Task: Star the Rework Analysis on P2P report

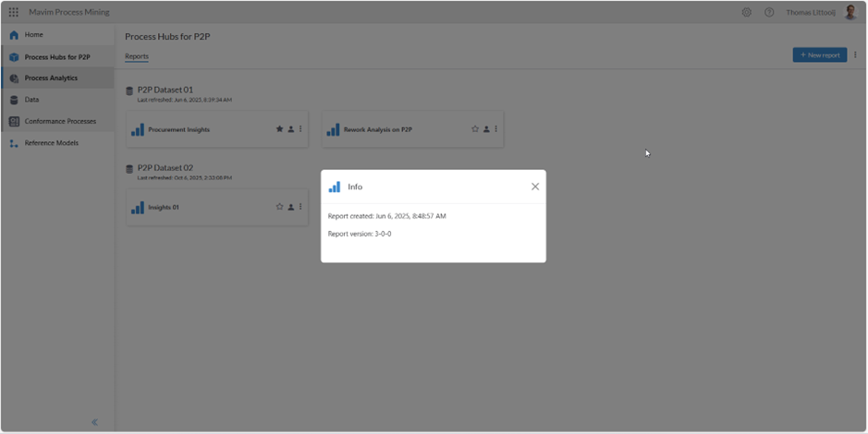Action: (x=475, y=129)
